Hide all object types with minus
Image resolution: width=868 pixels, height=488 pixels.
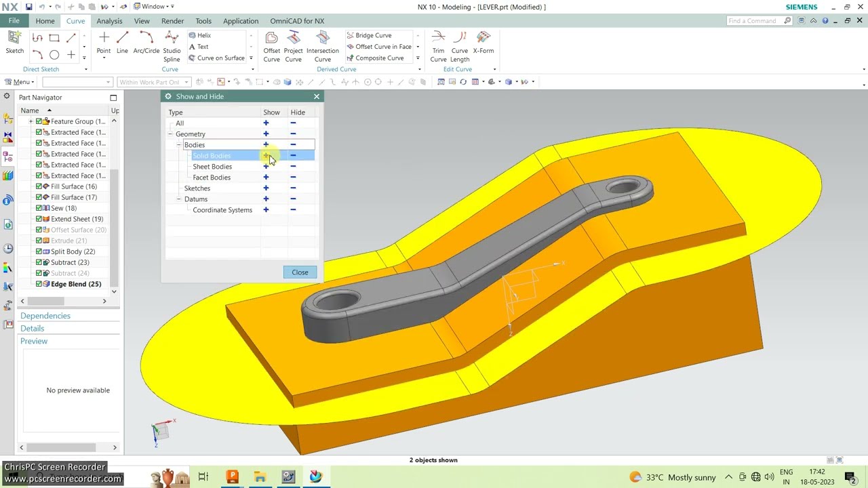pyautogui.click(x=293, y=123)
